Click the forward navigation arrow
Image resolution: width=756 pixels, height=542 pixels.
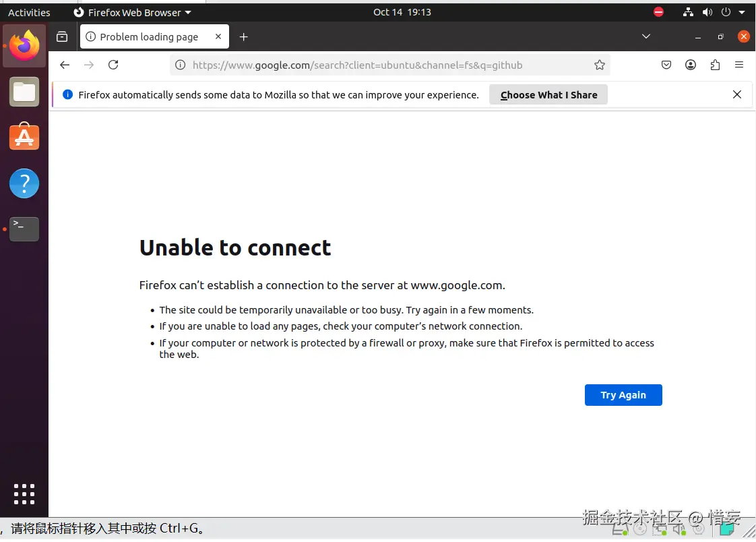click(x=89, y=65)
